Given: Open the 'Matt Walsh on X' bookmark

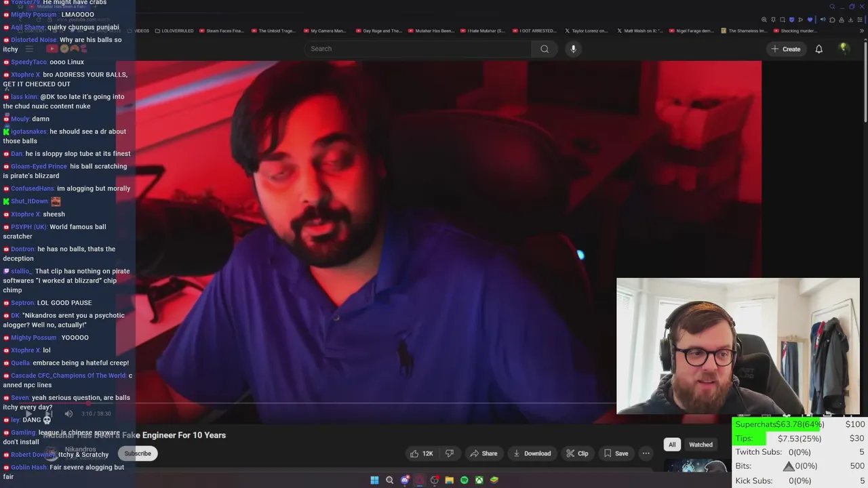Looking at the screenshot, I should (639, 30).
